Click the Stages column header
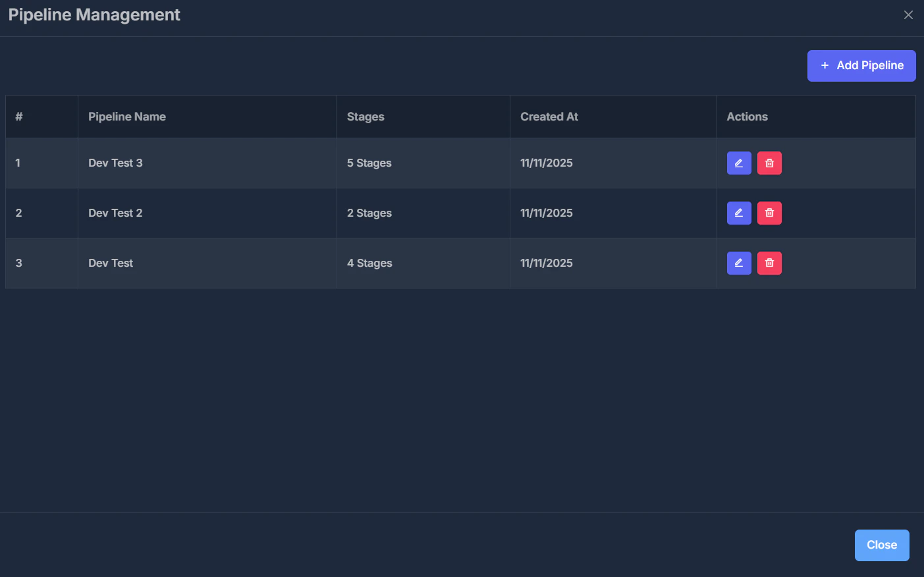The image size is (924, 577). click(366, 116)
